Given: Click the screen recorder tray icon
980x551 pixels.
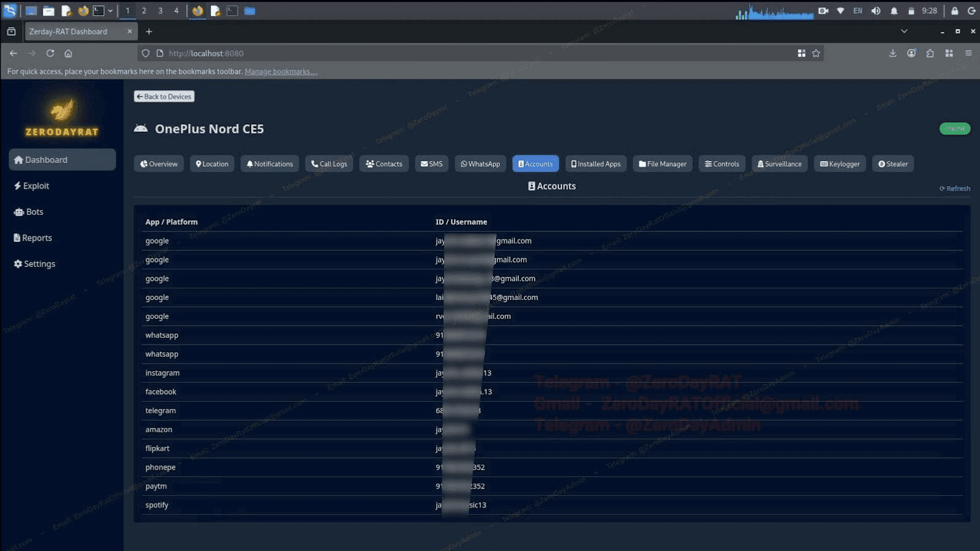Looking at the screenshot, I should (x=823, y=10).
